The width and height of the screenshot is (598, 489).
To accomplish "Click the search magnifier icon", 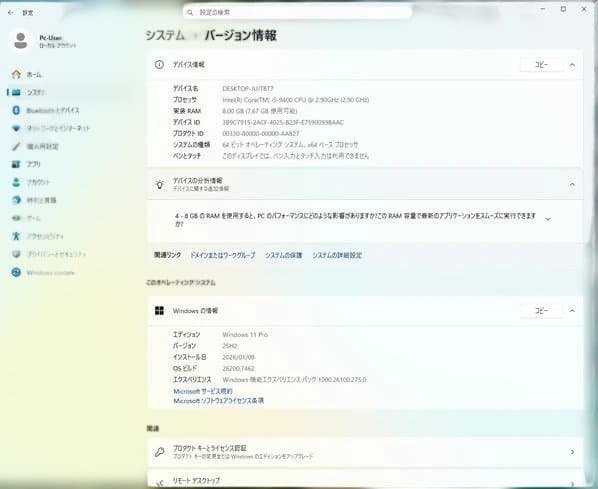I will 190,13.
